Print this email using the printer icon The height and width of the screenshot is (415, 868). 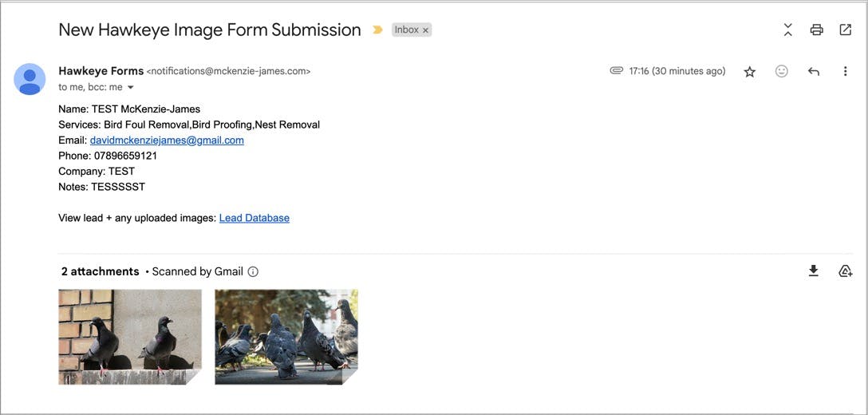816,30
